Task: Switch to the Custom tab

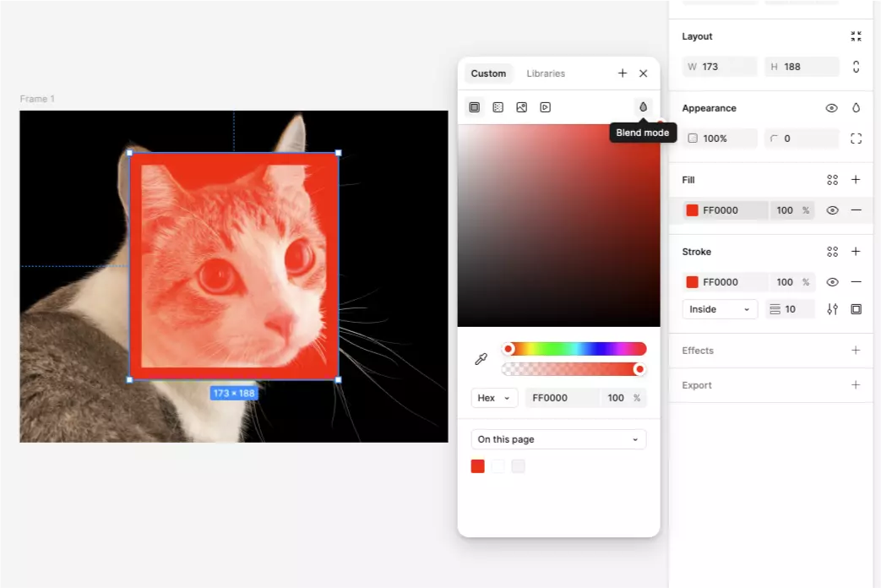Action: (x=488, y=73)
